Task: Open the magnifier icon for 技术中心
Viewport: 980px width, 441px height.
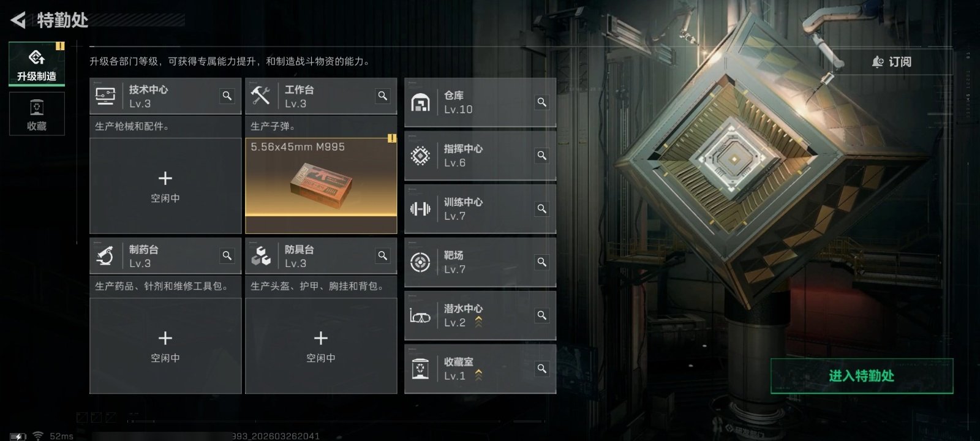Action: [x=227, y=96]
